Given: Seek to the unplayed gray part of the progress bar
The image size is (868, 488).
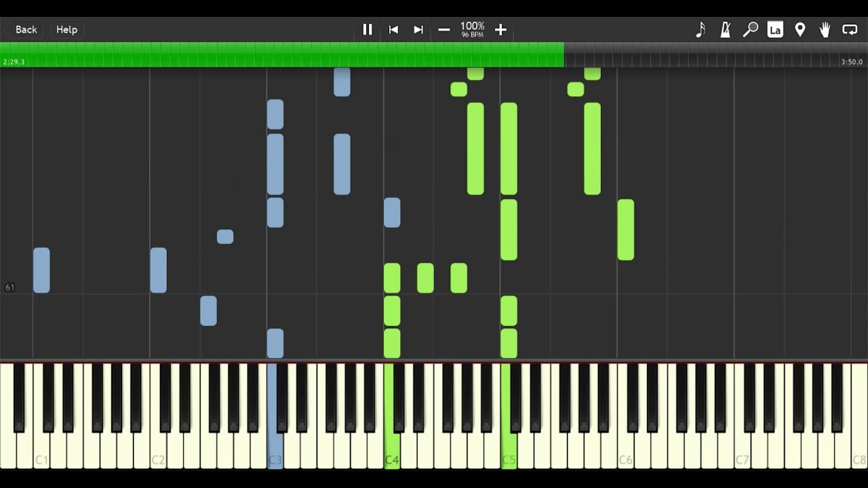Looking at the screenshot, I should click(x=716, y=54).
